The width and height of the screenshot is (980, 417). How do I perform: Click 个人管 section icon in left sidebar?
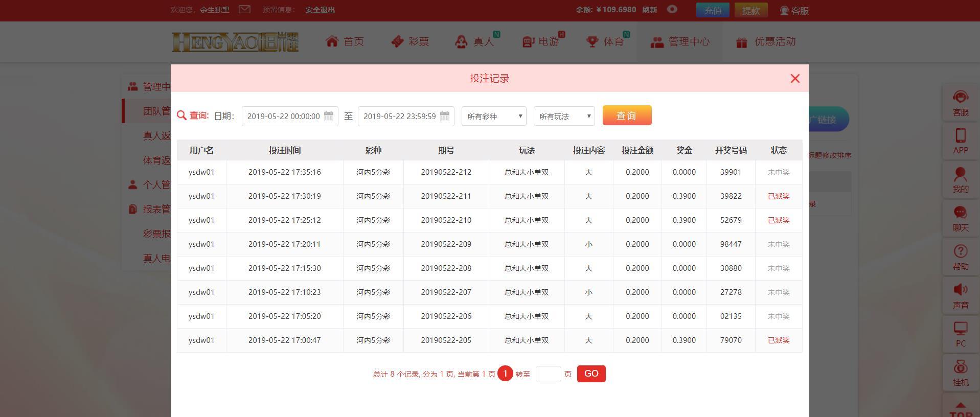click(x=133, y=184)
